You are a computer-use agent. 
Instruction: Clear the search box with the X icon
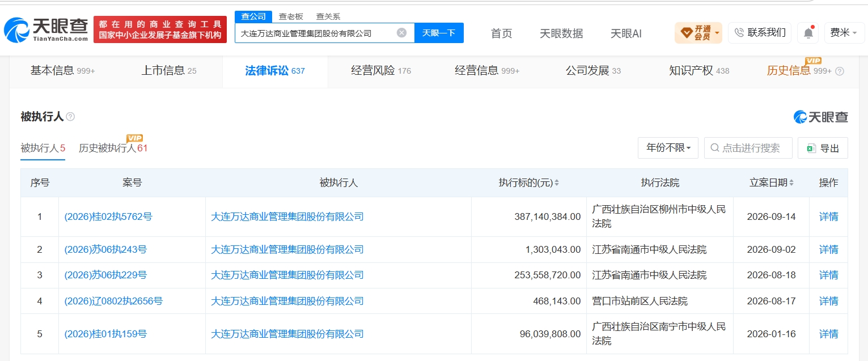(x=401, y=33)
